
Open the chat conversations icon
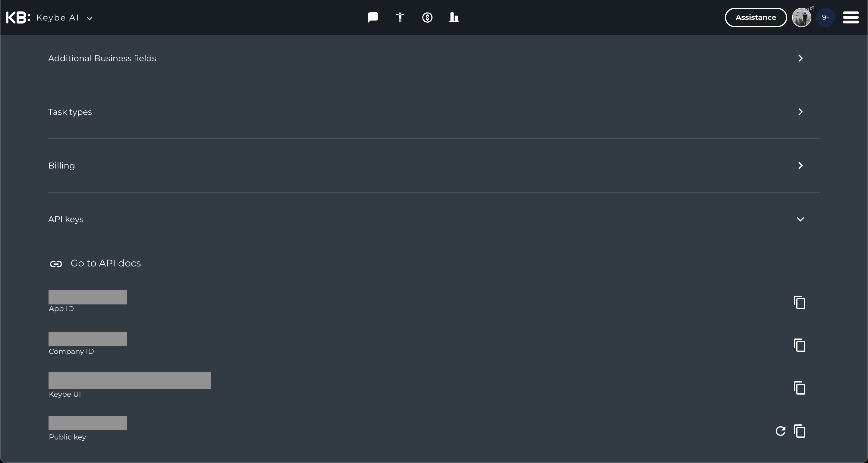click(373, 17)
